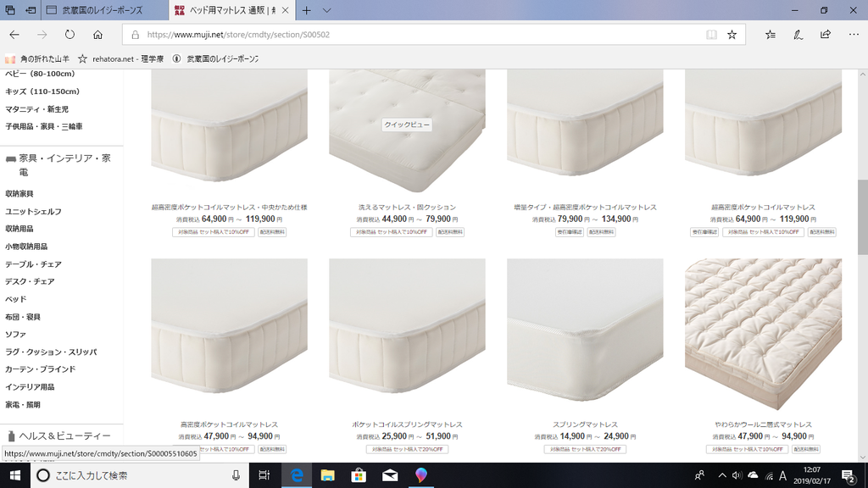This screenshot has height=488, width=868.
Task: Open the 角の折れた山羊 bookmark
Action: (37, 58)
